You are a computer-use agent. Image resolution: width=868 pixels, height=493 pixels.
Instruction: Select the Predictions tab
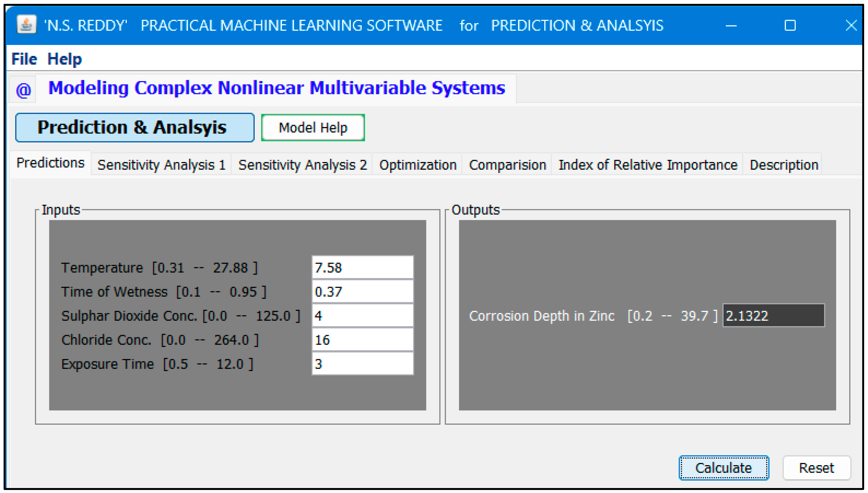(x=50, y=163)
